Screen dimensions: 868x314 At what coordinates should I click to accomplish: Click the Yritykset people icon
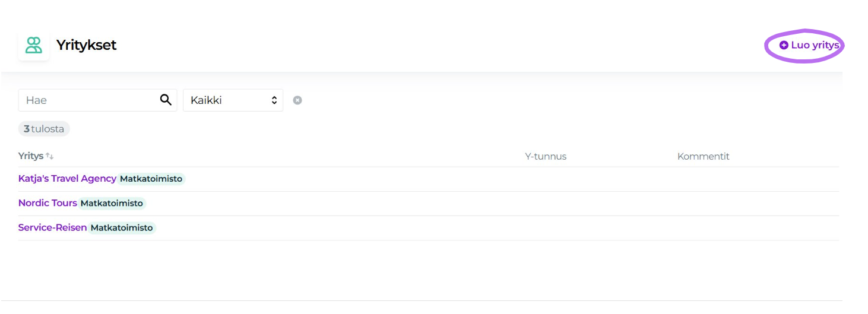(34, 45)
